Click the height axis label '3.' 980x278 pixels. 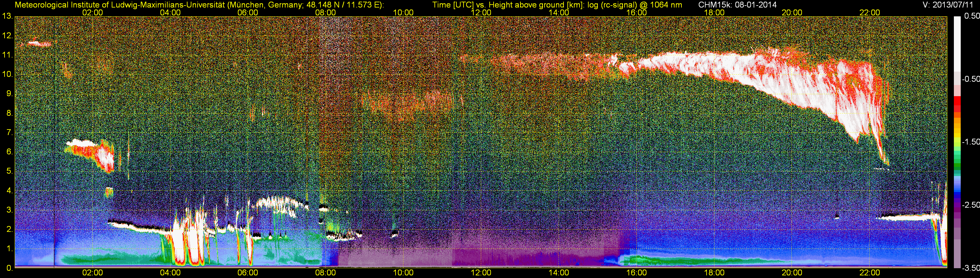[9, 210]
